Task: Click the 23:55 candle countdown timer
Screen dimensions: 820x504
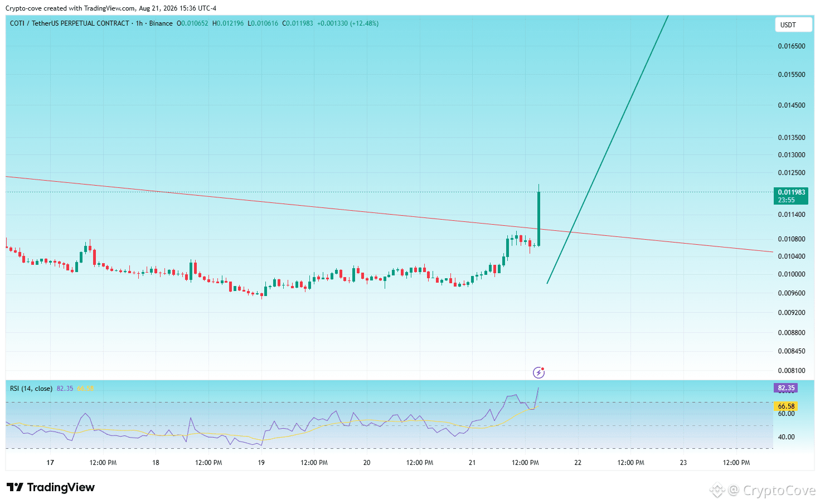Action: point(787,200)
